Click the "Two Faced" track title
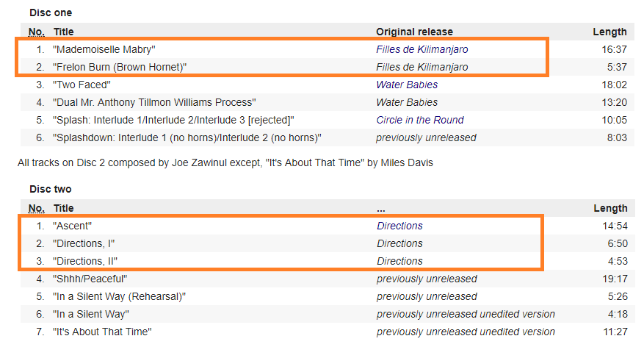The image size is (644, 347). pos(82,85)
